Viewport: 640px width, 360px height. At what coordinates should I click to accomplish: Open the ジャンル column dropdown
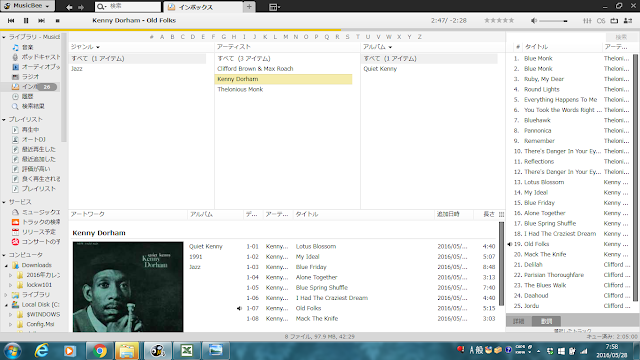click(98, 47)
